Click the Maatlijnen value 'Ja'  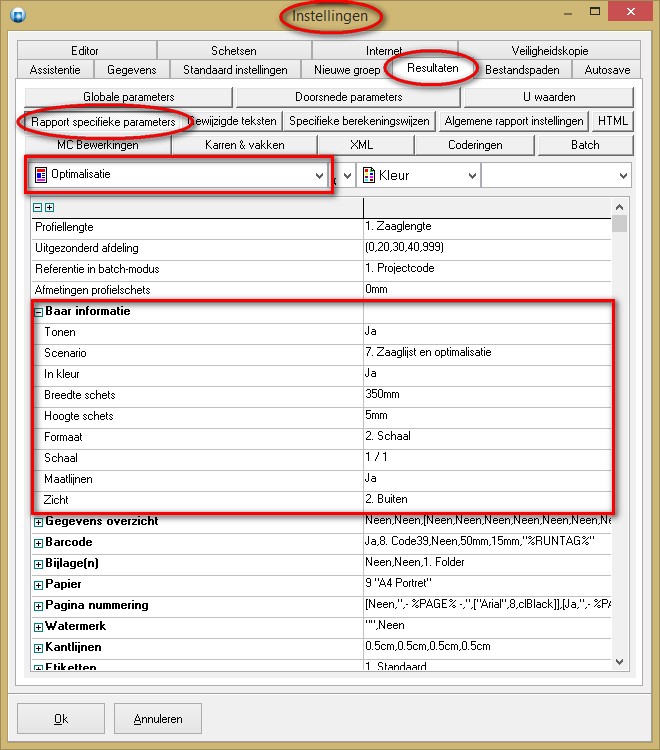[371, 478]
